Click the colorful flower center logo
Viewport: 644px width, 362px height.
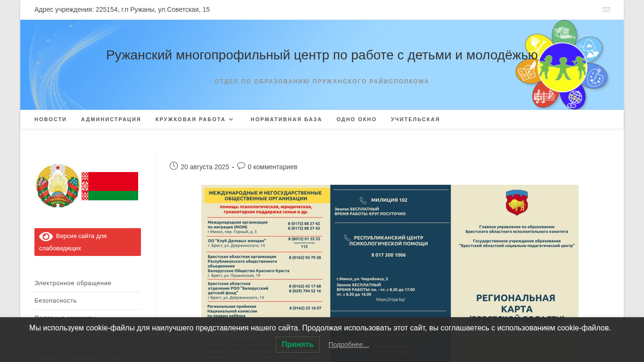tap(562, 65)
